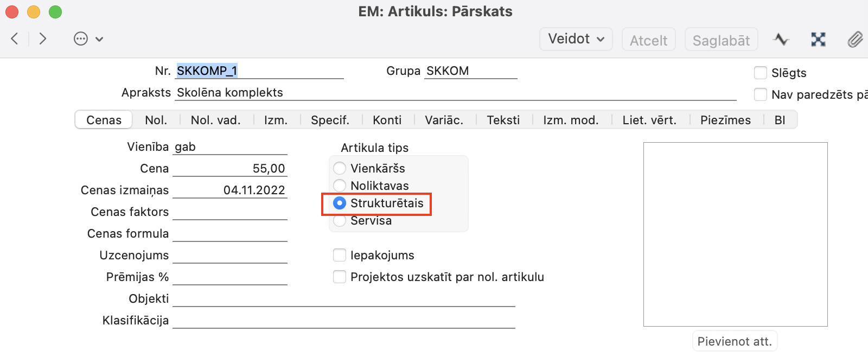Go to the next record arrow

click(43, 39)
